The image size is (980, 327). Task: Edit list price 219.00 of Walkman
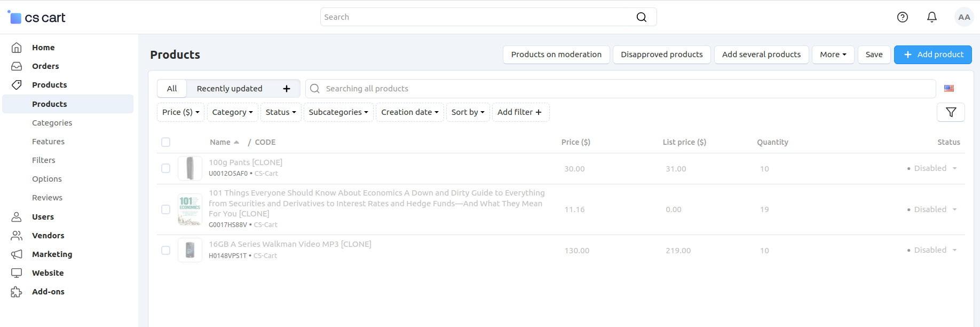point(678,251)
